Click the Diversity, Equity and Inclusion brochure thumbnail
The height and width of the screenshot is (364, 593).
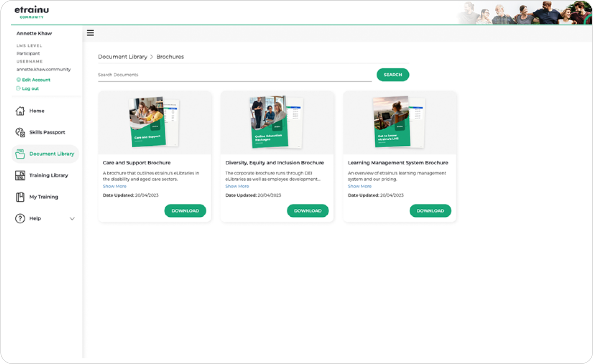(x=277, y=122)
